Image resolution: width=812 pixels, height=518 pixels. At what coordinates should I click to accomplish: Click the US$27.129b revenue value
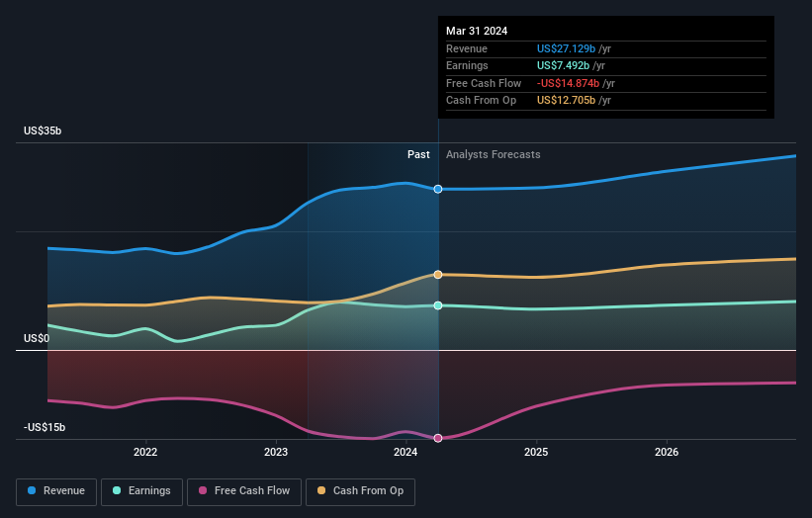tap(566, 48)
